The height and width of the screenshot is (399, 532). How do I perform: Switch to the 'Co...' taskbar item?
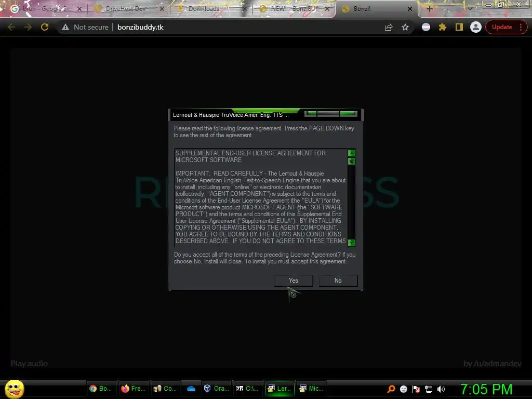pyautogui.click(x=165, y=389)
